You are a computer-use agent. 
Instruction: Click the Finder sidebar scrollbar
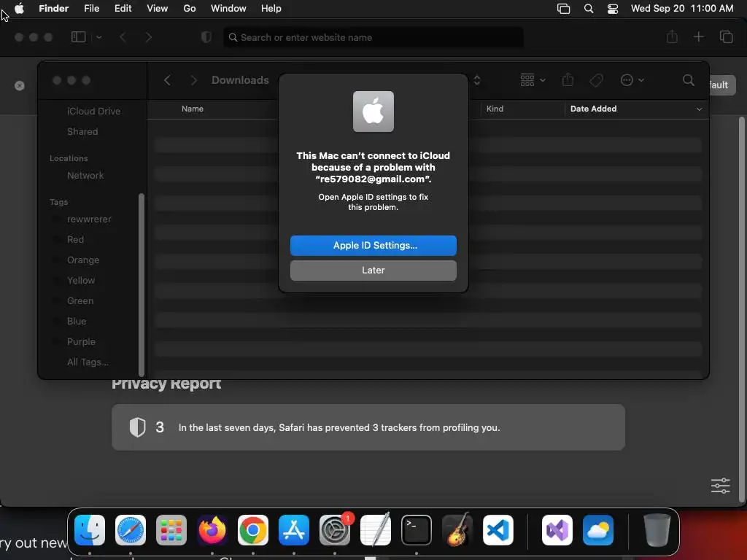click(x=141, y=285)
